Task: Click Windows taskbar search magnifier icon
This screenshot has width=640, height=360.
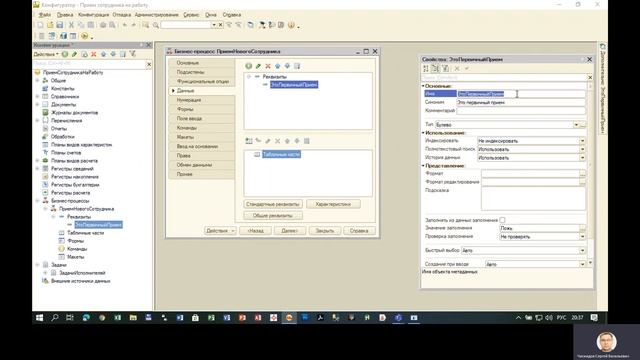Action: coord(55,318)
